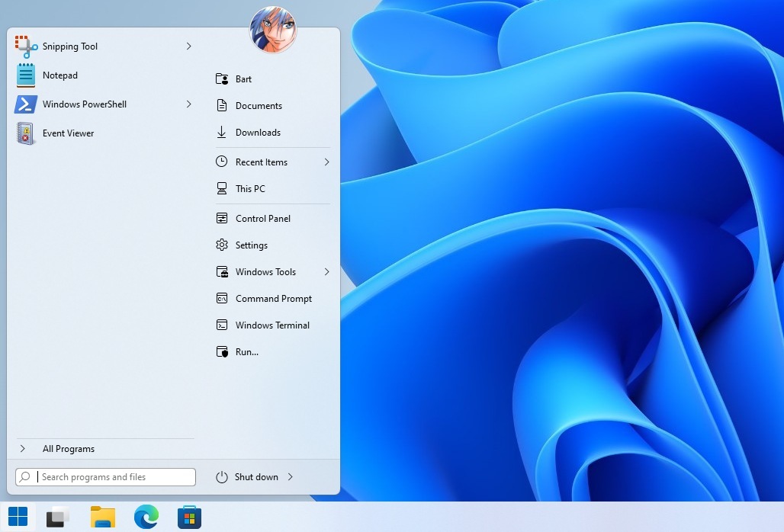Screen dimensions: 784x532
Task: Open Control Panel menu entry
Action: click(x=262, y=219)
